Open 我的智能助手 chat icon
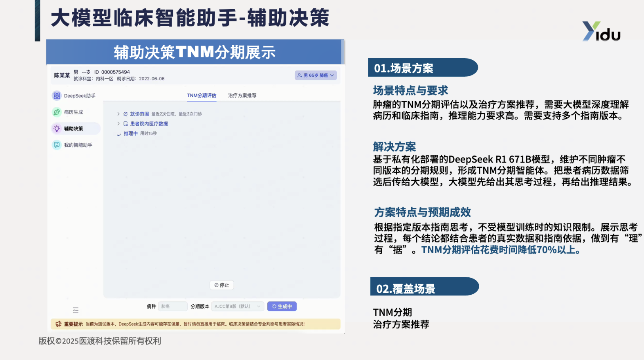The height and width of the screenshot is (360, 644). [57, 145]
